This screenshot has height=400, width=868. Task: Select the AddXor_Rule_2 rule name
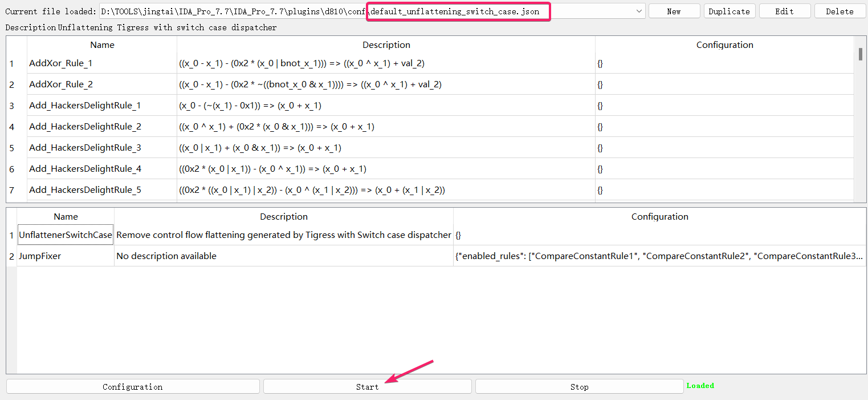(x=60, y=84)
